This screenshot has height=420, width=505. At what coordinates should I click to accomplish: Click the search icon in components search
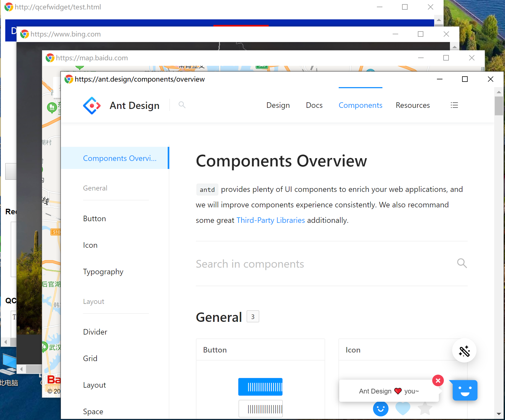(x=462, y=264)
